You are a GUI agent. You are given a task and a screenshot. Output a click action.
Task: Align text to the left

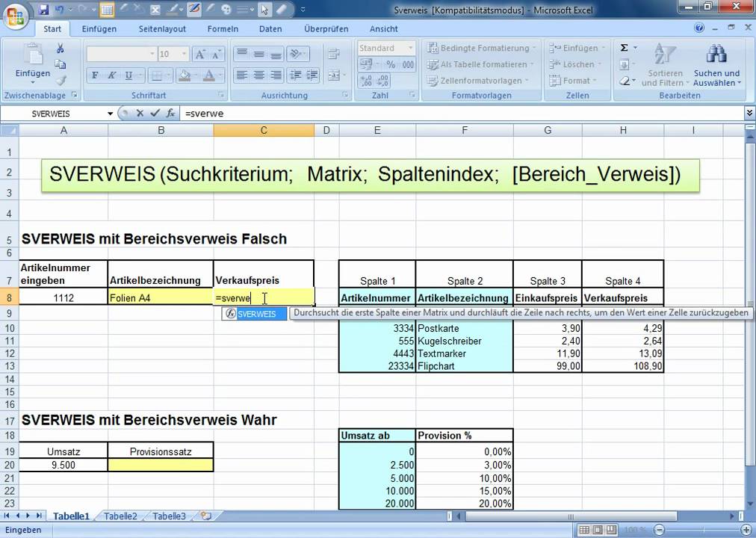(x=242, y=75)
